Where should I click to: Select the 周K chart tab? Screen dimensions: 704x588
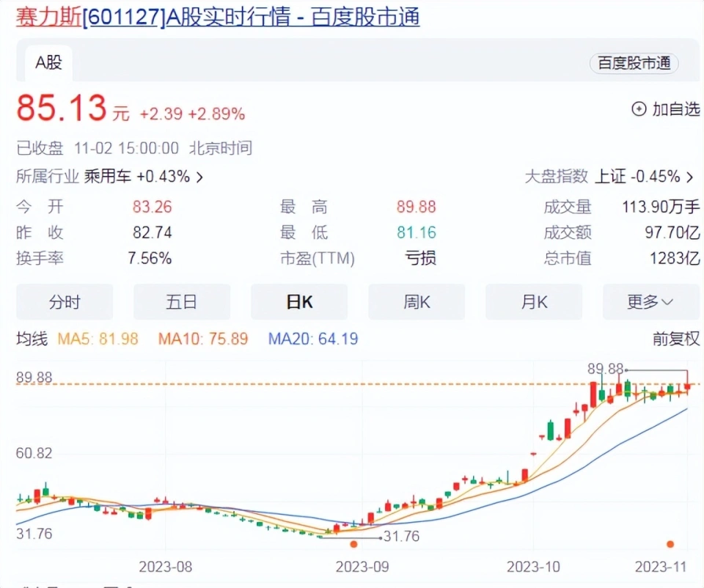coord(417,301)
